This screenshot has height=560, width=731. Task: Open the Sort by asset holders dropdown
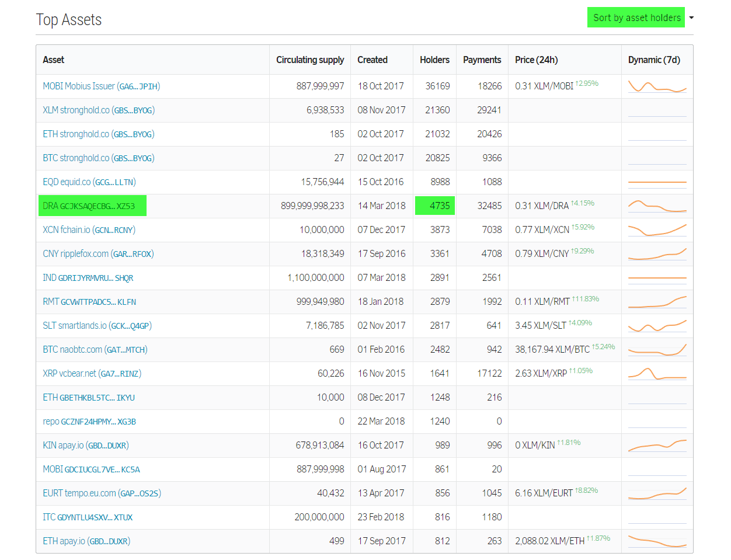(x=636, y=18)
